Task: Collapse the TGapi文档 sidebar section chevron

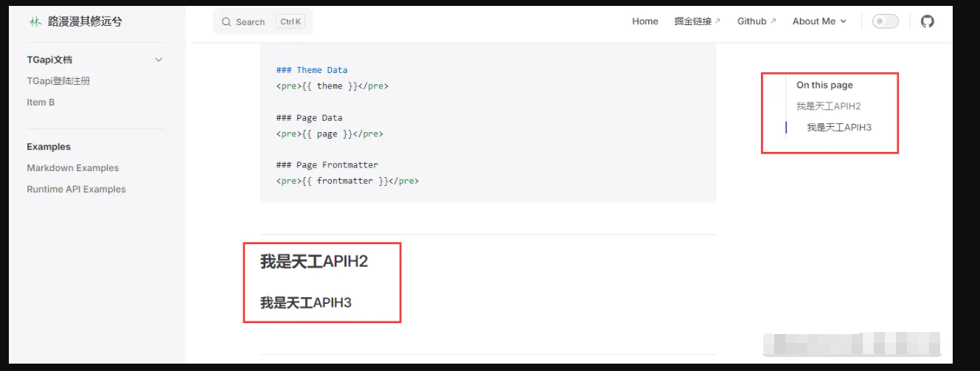Action: point(159,60)
